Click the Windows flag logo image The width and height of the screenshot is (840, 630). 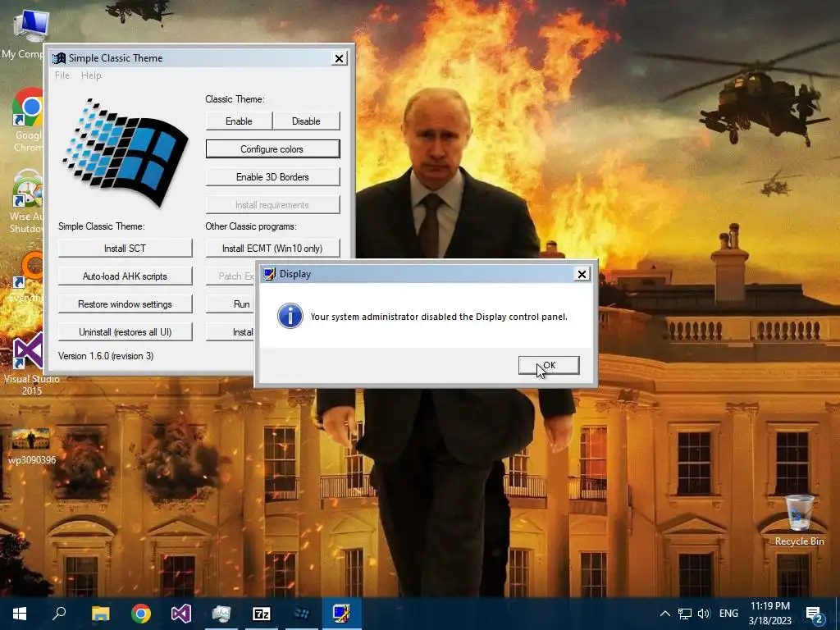(x=125, y=152)
